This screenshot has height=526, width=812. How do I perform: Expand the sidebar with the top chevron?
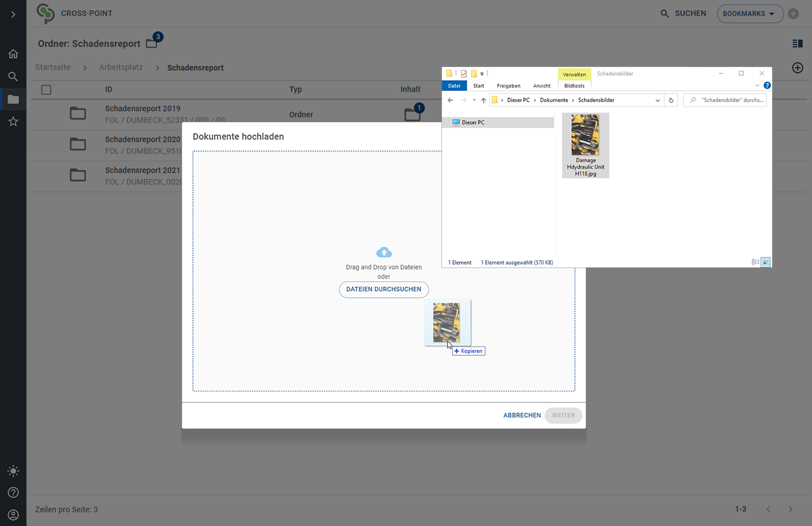pyautogui.click(x=13, y=14)
